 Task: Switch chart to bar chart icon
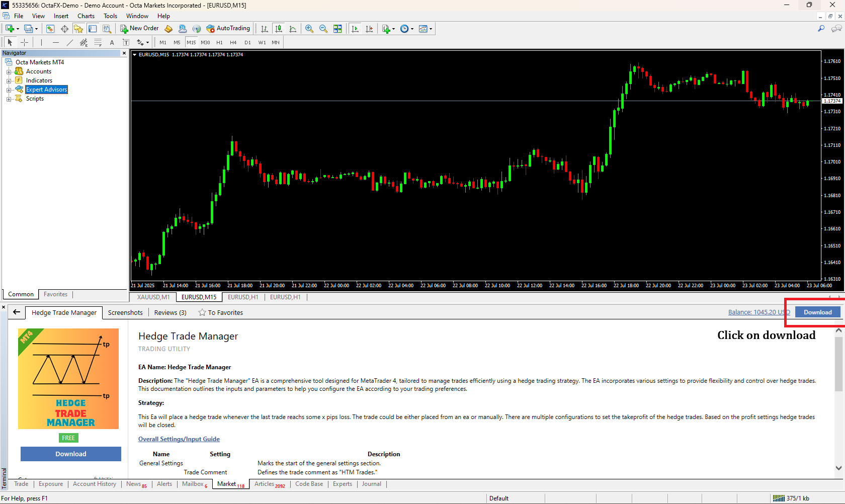[264, 29]
